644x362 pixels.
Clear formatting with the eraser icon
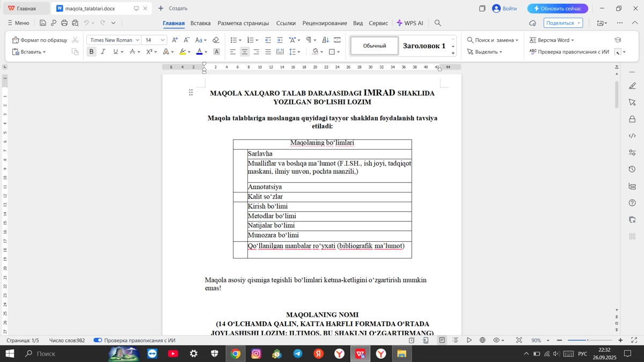(x=215, y=39)
